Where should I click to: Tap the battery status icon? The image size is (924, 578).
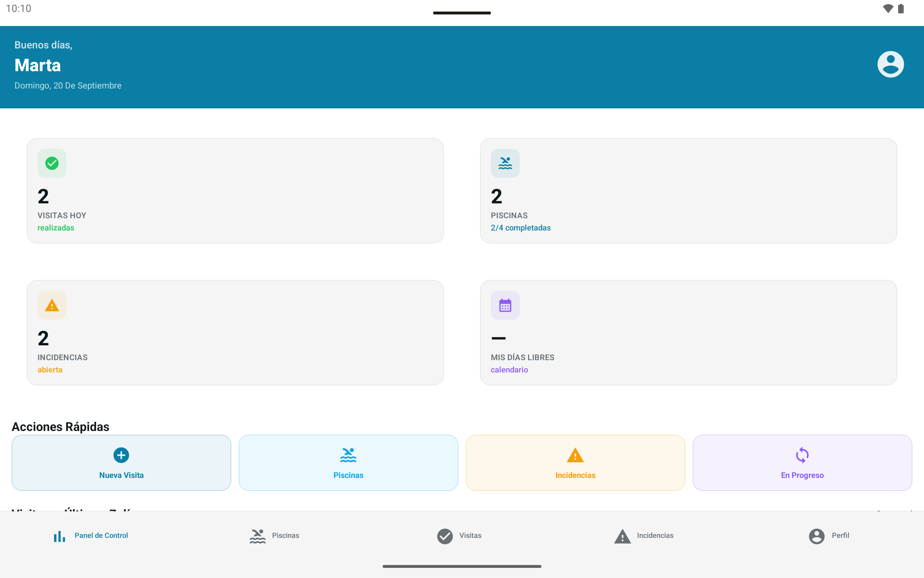coord(901,8)
